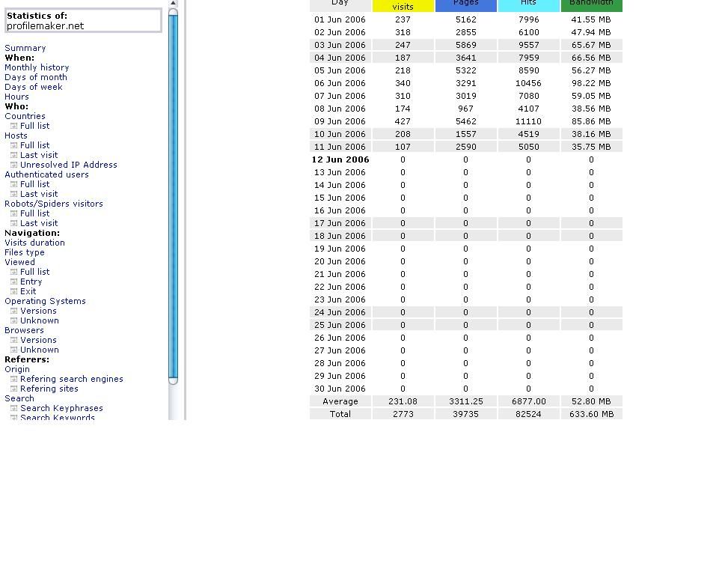The image size is (728, 575).
Task: Click the icon beside Search Keyphrases
Action: pos(14,408)
